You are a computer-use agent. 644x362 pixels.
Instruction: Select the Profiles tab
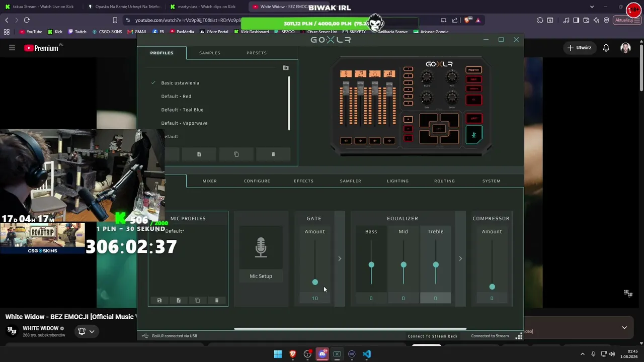(x=162, y=53)
